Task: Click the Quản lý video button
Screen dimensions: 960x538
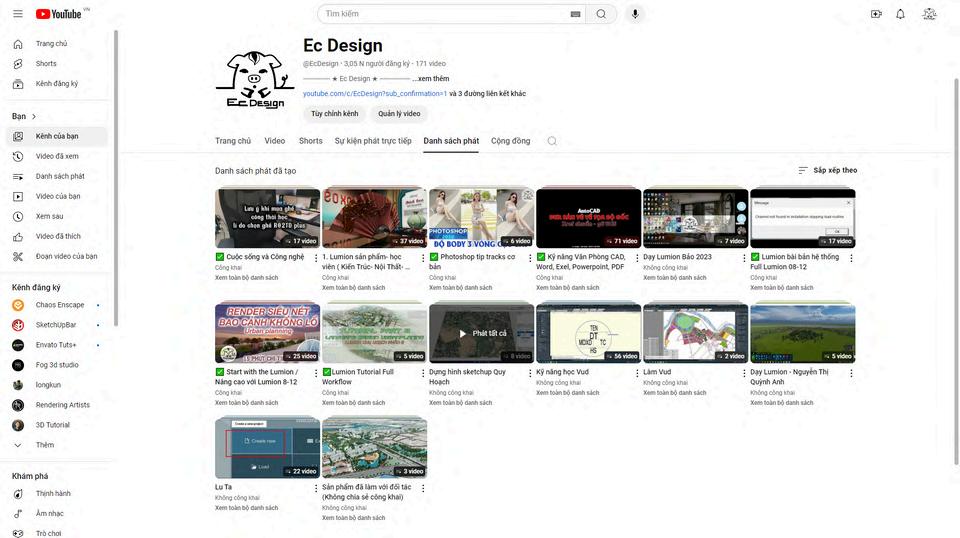Action: (x=399, y=114)
